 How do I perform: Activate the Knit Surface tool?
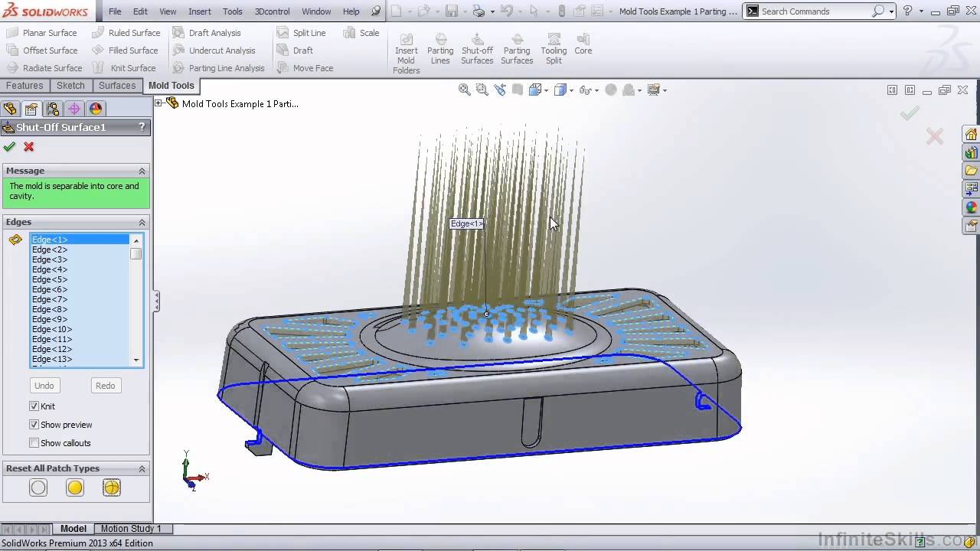point(123,68)
